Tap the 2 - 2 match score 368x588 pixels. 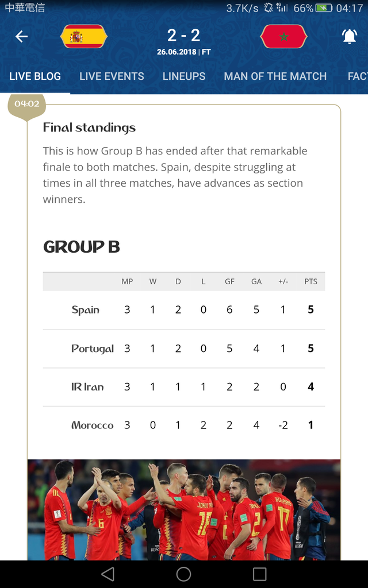(183, 36)
